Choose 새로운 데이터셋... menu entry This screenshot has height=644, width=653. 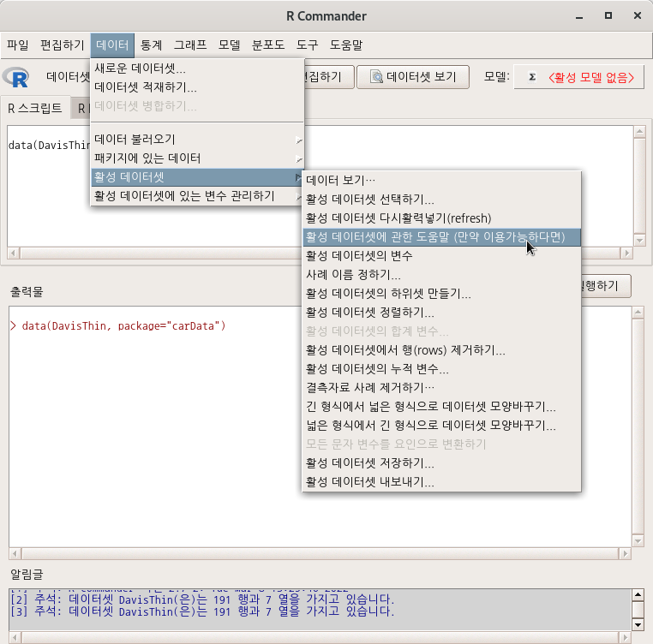[x=197, y=68]
